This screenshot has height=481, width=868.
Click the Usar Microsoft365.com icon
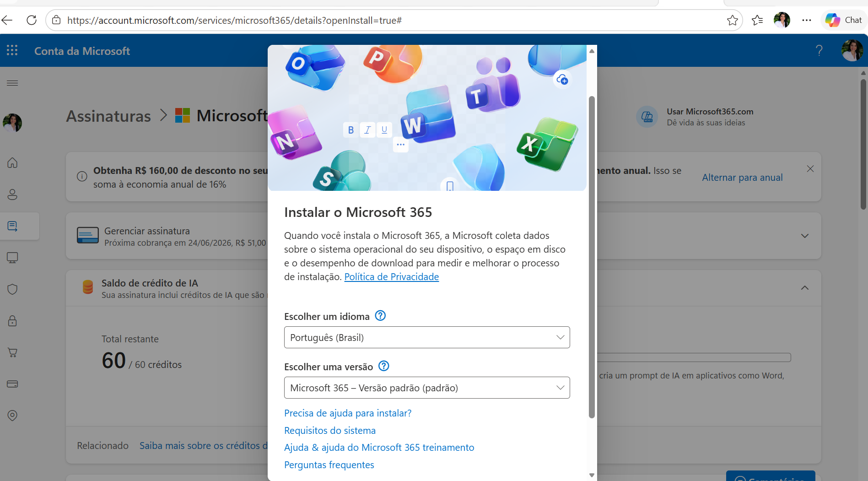point(647,117)
